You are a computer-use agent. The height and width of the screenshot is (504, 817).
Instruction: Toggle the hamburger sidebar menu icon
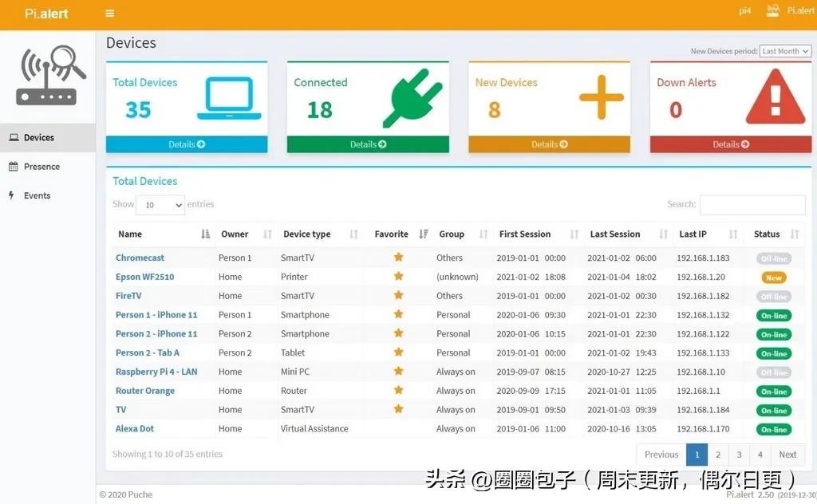[x=109, y=14]
